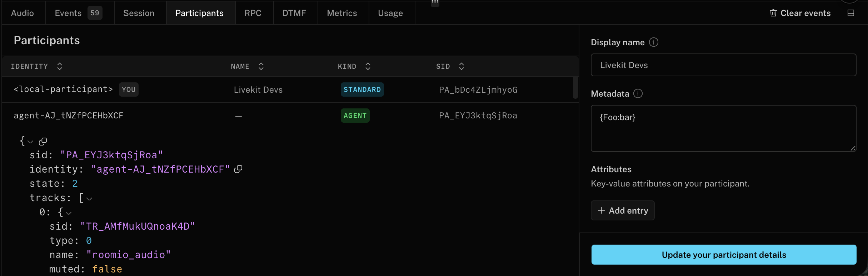Screen dimensions: 868x276
Task: Click the Metadata info icon
Action: (x=638, y=94)
